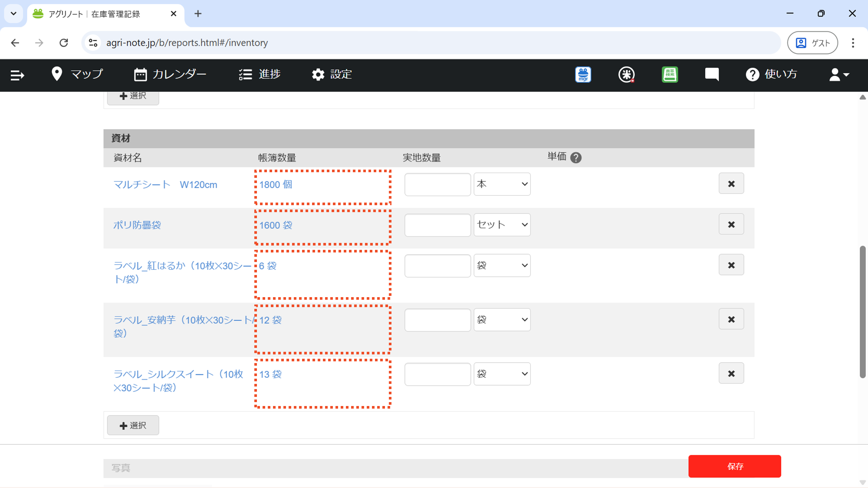
Task: Click the round asterisk icon in navbar
Action: click(x=626, y=75)
